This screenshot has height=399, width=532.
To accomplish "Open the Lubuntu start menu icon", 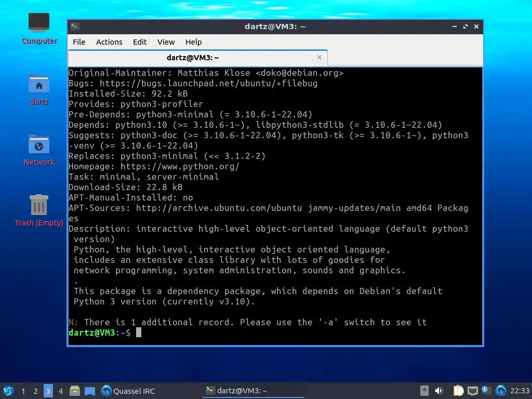I will (8, 391).
